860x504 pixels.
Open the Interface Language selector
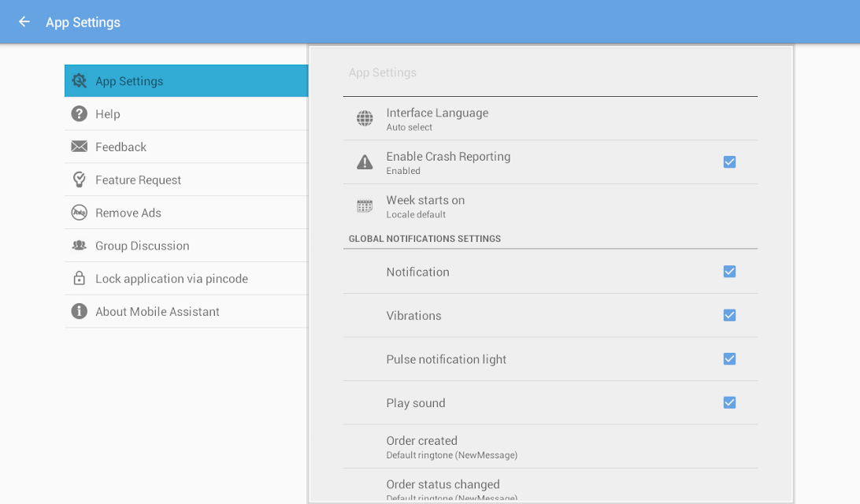550,119
